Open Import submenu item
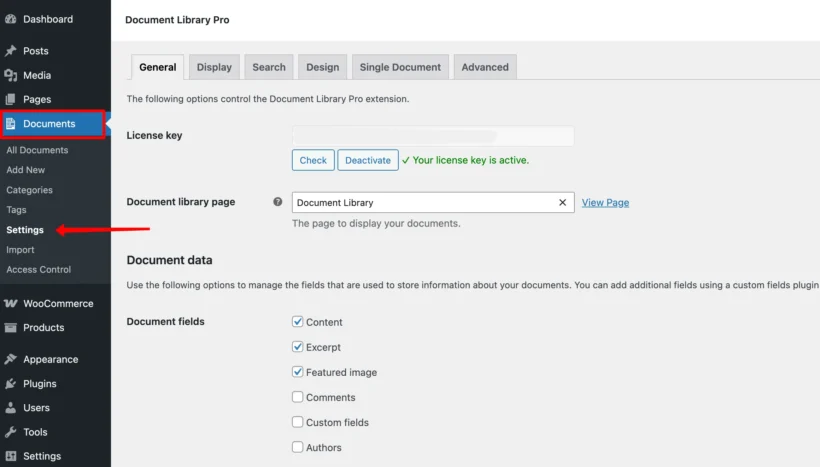Screen dimensions: 820x467 (x=20, y=249)
